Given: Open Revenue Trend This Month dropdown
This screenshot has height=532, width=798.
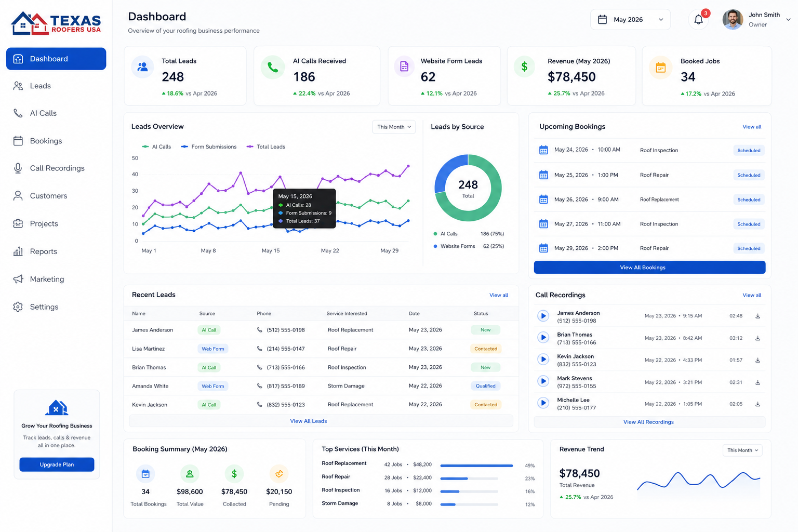Looking at the screenshot, I should tap(742, 450).
